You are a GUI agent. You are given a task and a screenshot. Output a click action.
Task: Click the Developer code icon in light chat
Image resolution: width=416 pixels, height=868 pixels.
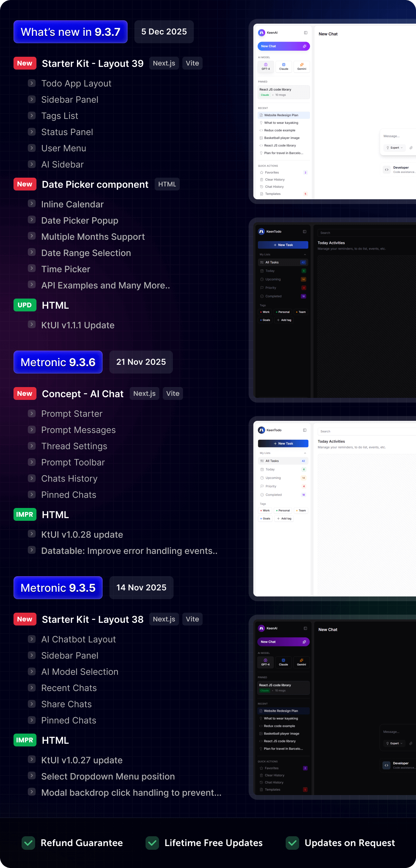point(387,170)
